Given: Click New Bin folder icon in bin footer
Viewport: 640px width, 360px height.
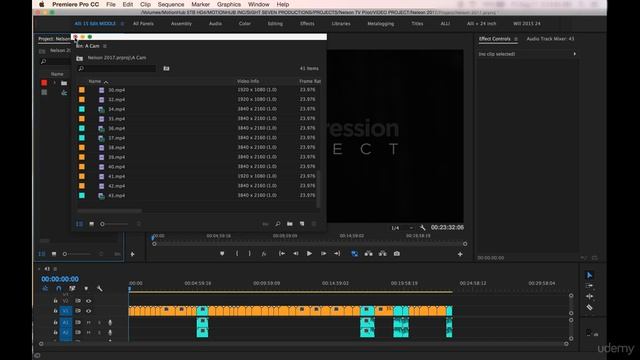Looking at the screenshot, I should click(290, 224).
